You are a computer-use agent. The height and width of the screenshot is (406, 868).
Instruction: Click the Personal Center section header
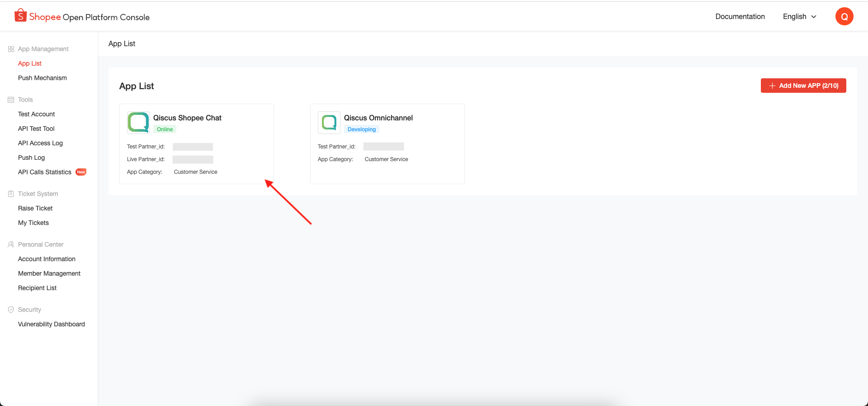(x=41, y=244)
